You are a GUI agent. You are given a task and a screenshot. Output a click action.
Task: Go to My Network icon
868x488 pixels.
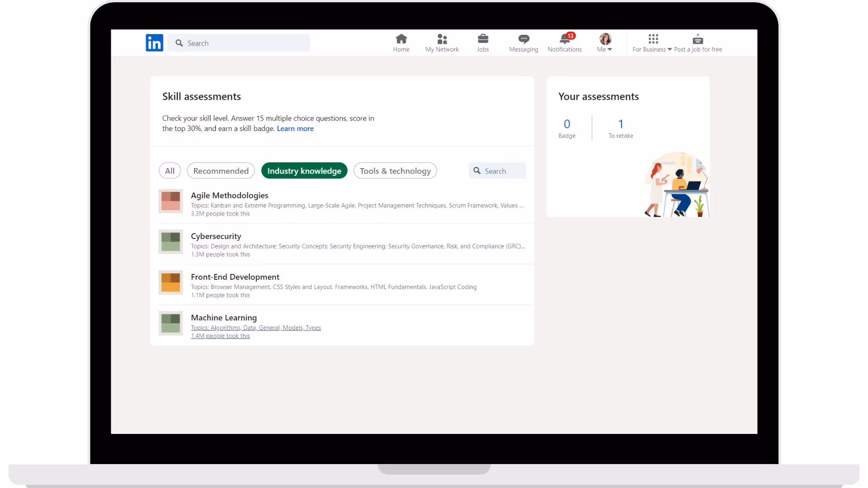tap(442, 39)
